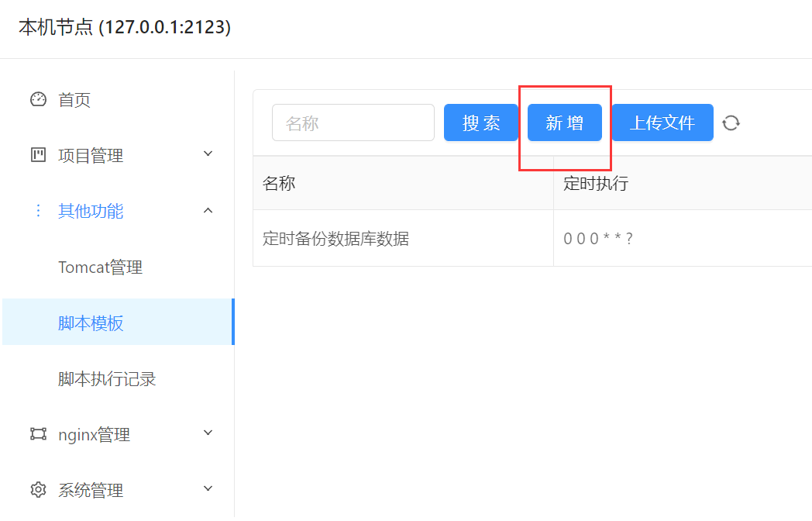Select the 定时备份数据库数据 table row

[x=335, y=239]
